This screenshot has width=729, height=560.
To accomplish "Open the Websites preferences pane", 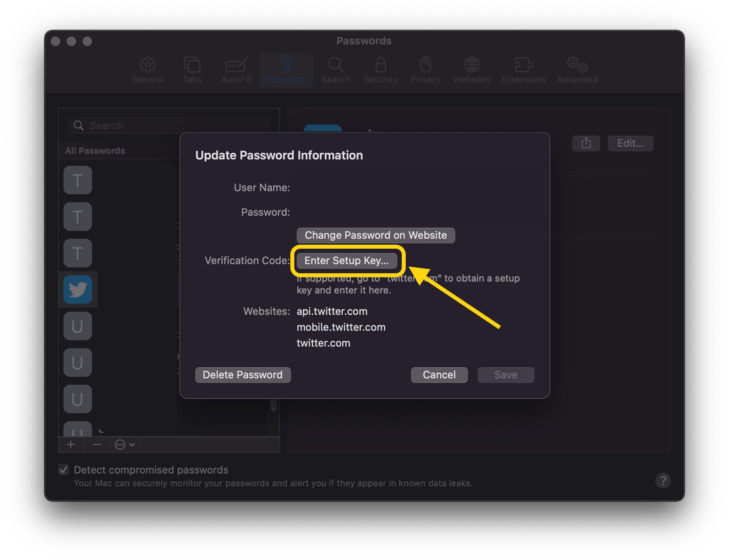I will (472, 70).
